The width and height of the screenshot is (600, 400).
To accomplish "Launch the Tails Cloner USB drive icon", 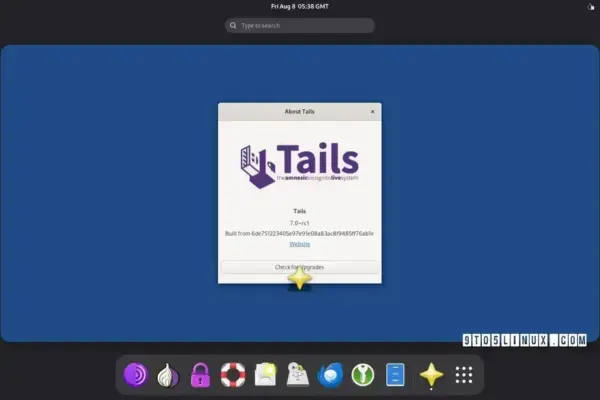I will pyautogui.click(x=298, y=374).
